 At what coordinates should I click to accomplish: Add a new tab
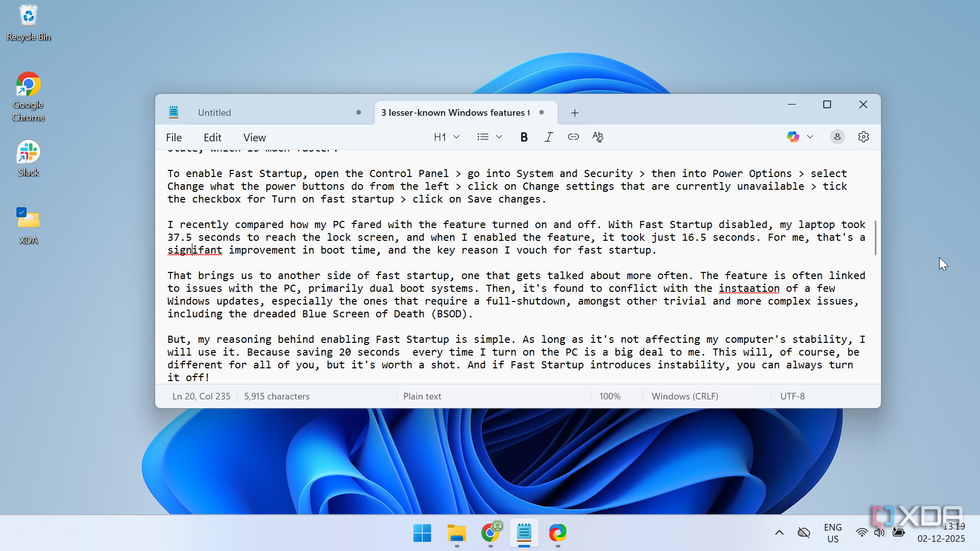click(575, 113)
